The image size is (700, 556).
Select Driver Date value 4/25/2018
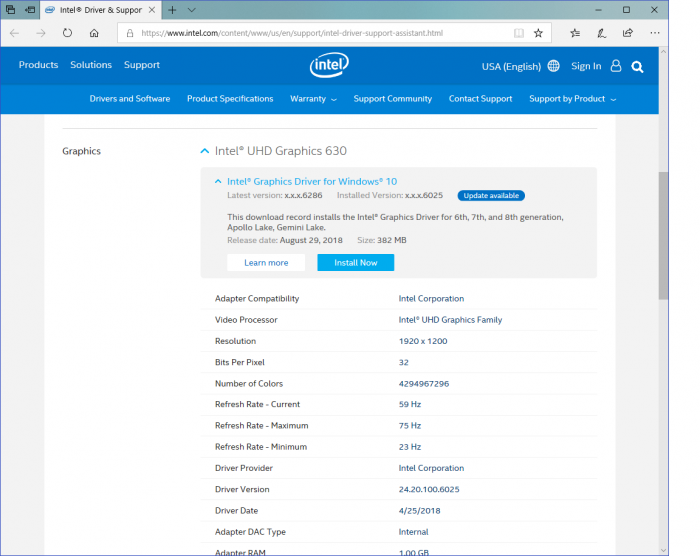[x=419, y=510]
